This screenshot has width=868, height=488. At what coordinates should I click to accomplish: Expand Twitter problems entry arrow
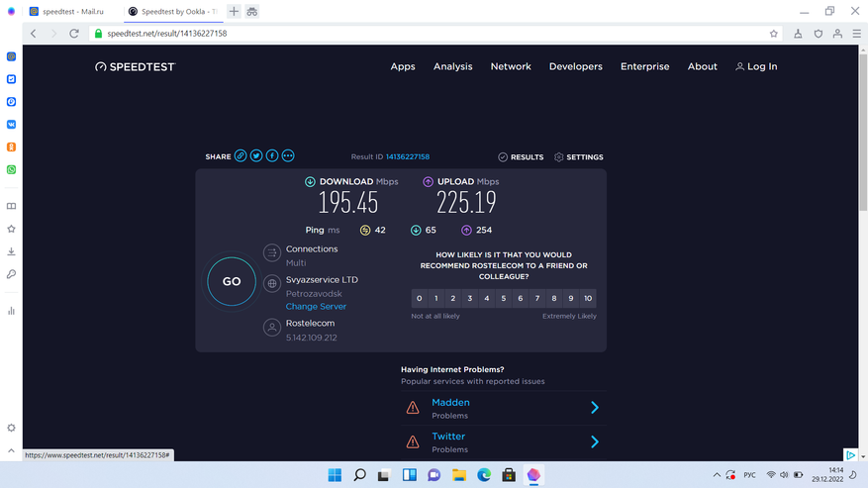point(595,441)
